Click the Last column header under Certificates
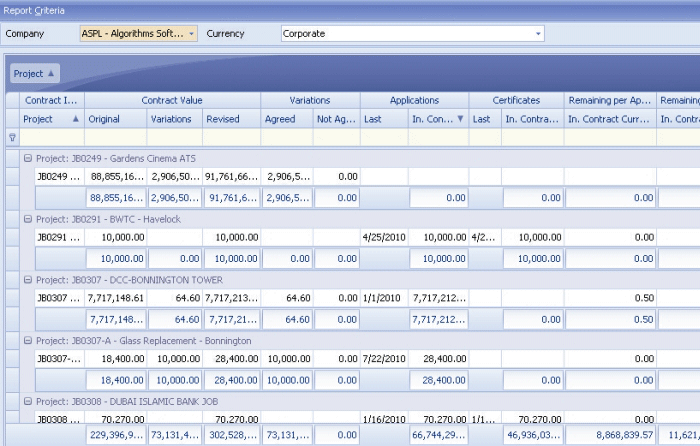Screen dimensions: 700x446 (485, 119)
